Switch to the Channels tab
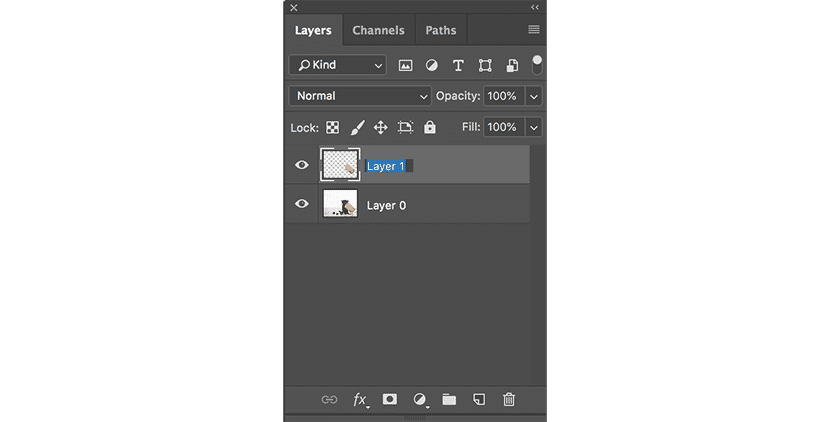Image resolution: width=830 pixels, height=422 pixels. (x=378, y=30)
